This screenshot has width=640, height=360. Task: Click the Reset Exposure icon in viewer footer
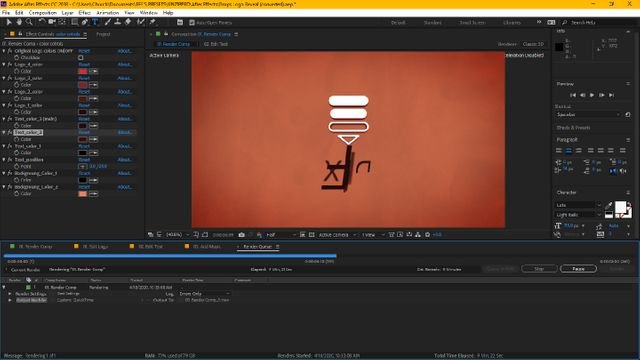427,235
